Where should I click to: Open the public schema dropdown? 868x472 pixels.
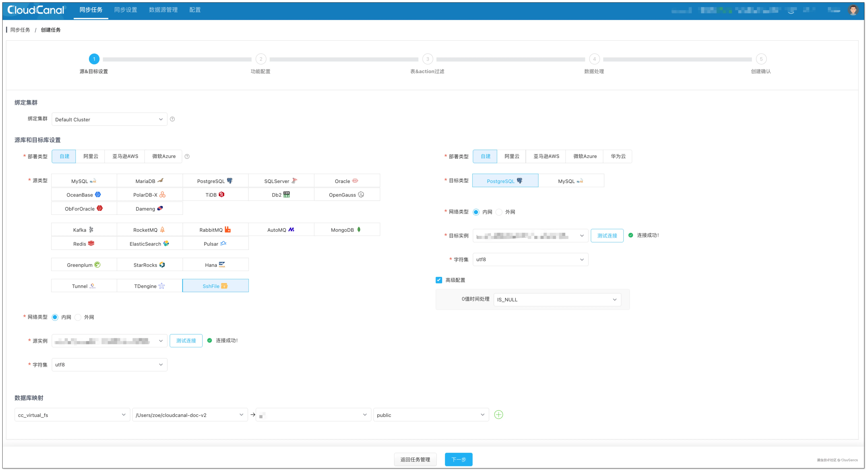click(431, 415)
